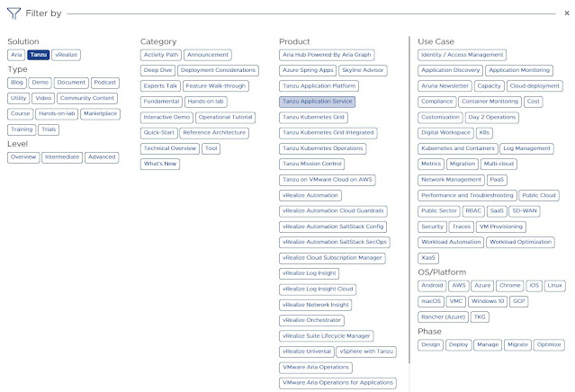Choose the Marketplace type tag
Viewport: 575px width, 392px height.
pos(100,114)
